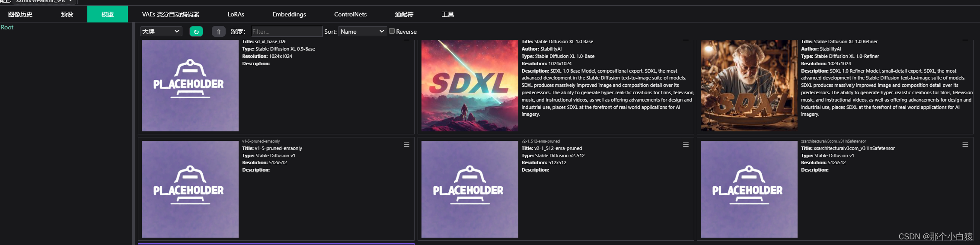This screenshot has width=980, height=245.
Task: Open hamburger menu for v1-5-pruned-emaonly model
Action: [x=406, y=144]
